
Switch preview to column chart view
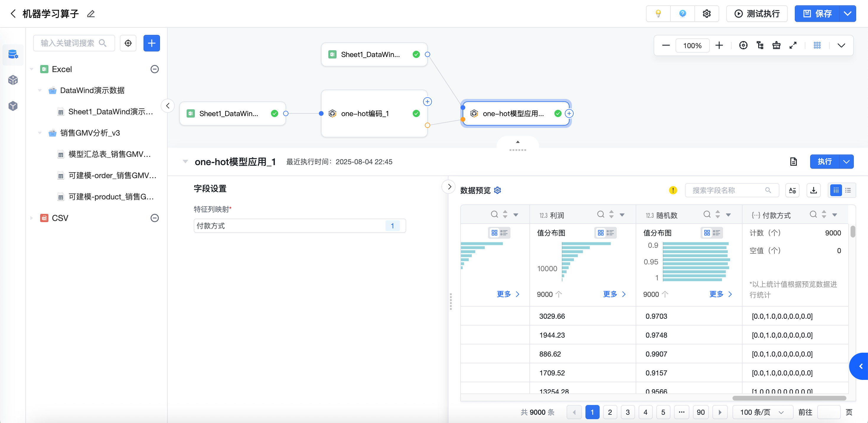pos(836,191)
